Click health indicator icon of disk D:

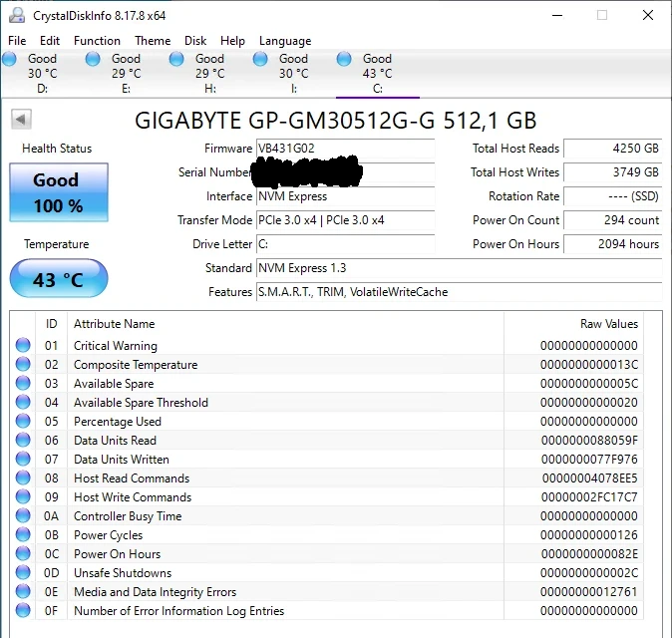click(9, 59)
